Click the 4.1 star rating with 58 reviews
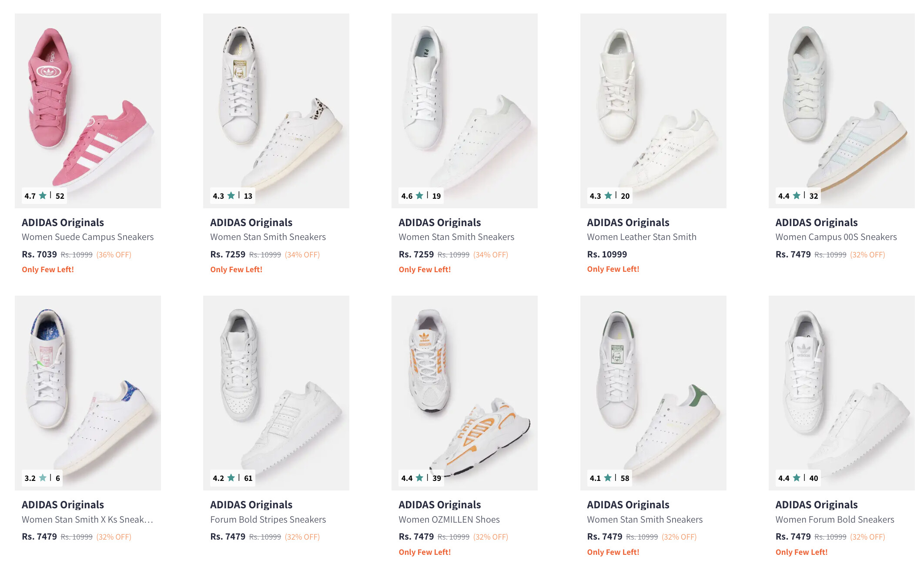The image size is (924, 567). 609,478
